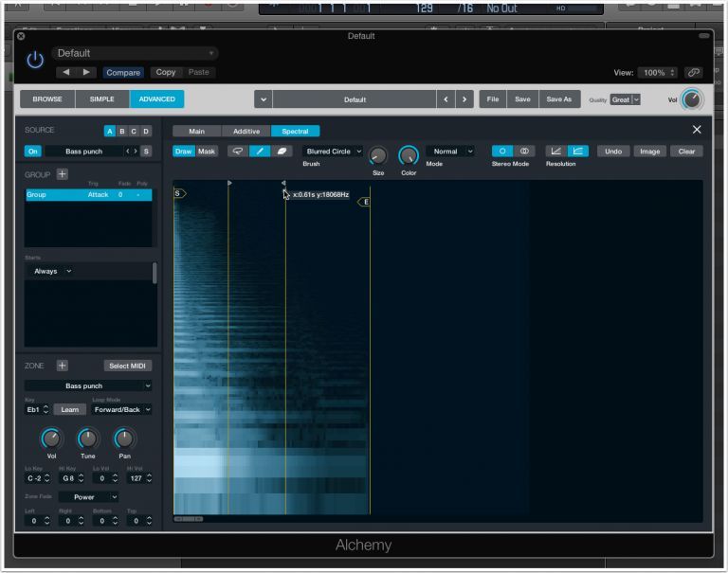
Task: Step to the previous source sample for Bass punch
Action: coord(128,152)
